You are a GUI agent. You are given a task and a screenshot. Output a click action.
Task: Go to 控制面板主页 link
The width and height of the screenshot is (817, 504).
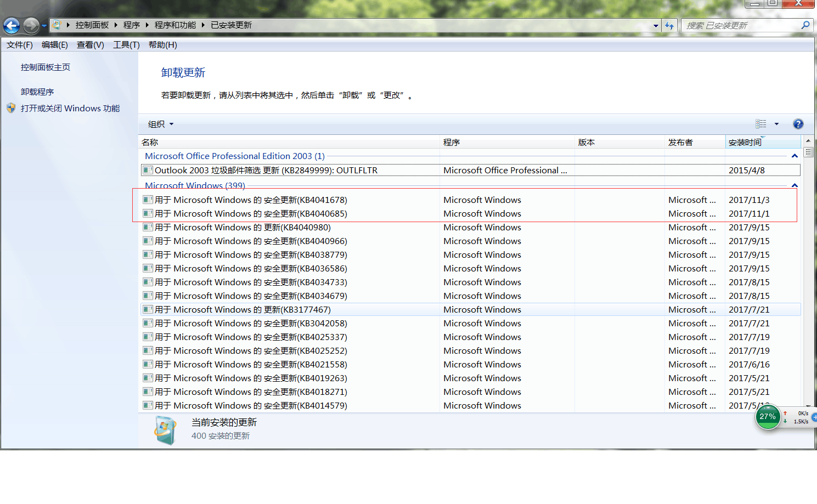[x=46, y=67]
